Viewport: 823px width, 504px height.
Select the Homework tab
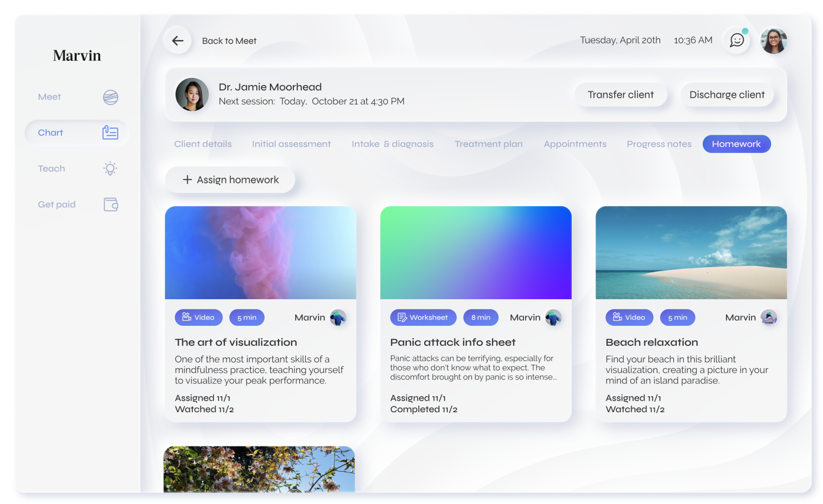(736, 144)
